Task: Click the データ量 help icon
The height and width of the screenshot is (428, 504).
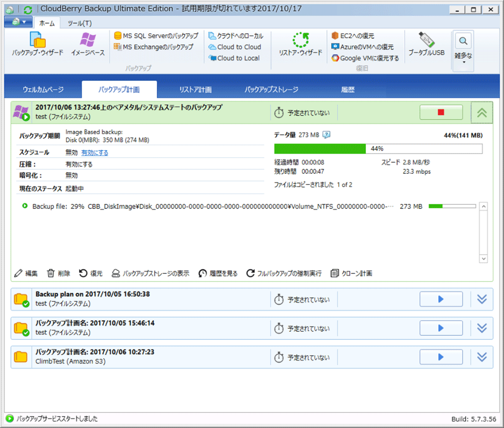Action: [326, 135]
